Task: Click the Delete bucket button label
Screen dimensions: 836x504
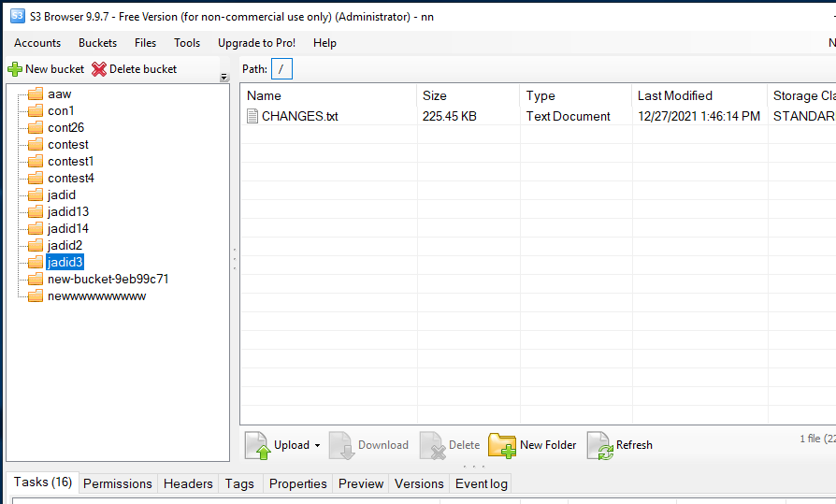Action: (143, 69)
